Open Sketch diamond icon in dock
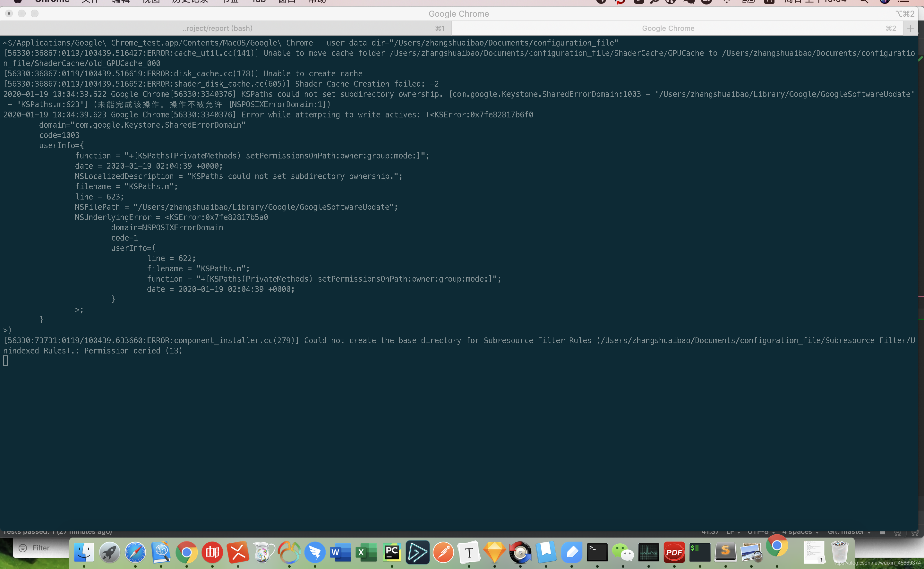 (x=494, y=552)
